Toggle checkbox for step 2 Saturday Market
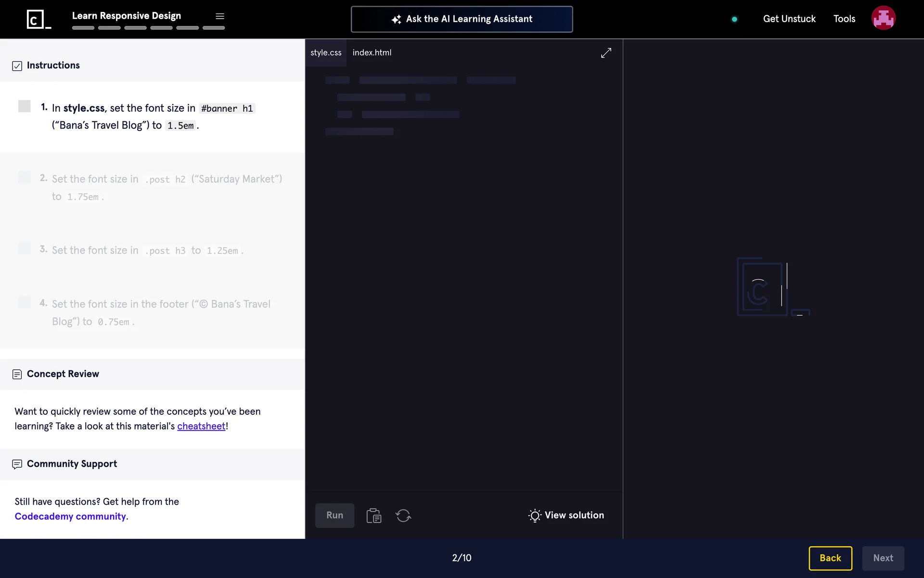The width and height of the screenshot is (924, 578). coord(25,177)
